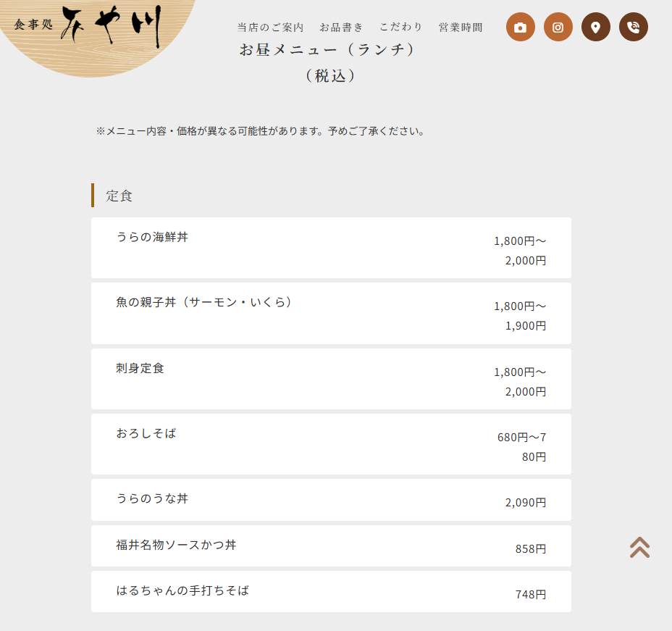
Task: Open the こだわり page link
Action: [x=401, y=27]
